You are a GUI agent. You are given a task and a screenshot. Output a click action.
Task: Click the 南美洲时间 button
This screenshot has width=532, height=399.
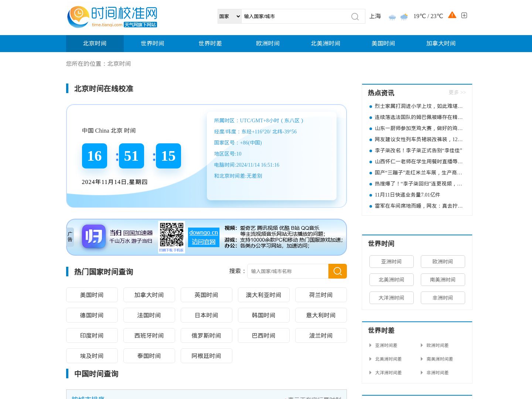pyautogui.click(x=443, y=280)
